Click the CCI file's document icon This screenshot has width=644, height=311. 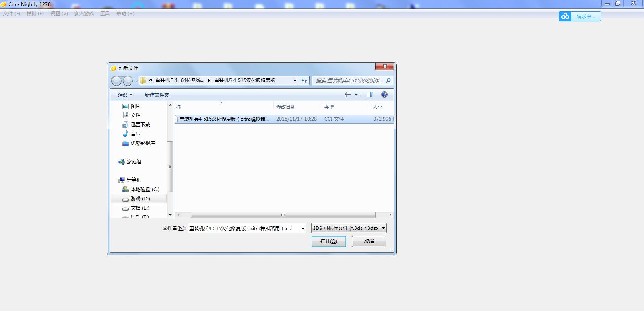coord(176,119)
